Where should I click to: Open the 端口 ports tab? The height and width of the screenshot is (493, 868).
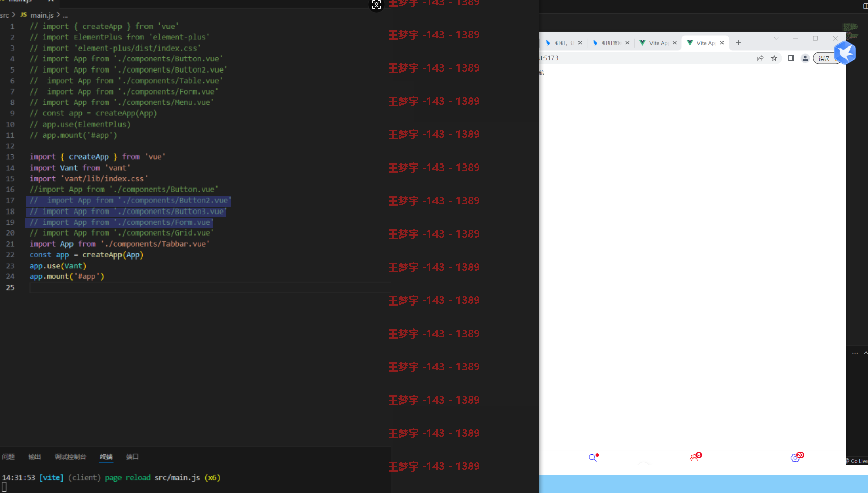pyautogui.click(x=132, y=457)
